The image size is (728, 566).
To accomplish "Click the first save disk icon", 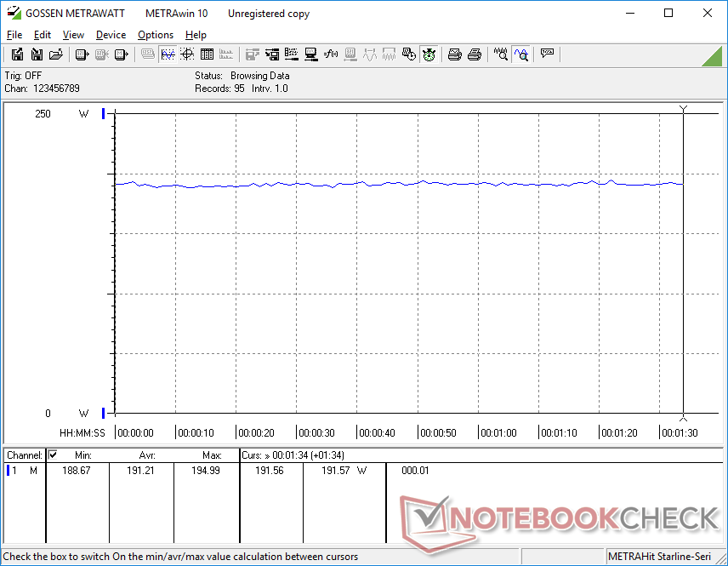I will point(16,54).
